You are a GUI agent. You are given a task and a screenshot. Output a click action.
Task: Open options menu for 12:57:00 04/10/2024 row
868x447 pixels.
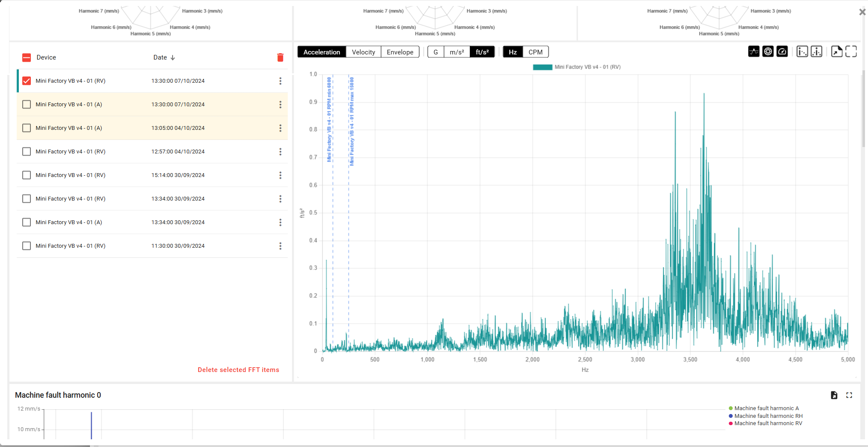[280, 152]
